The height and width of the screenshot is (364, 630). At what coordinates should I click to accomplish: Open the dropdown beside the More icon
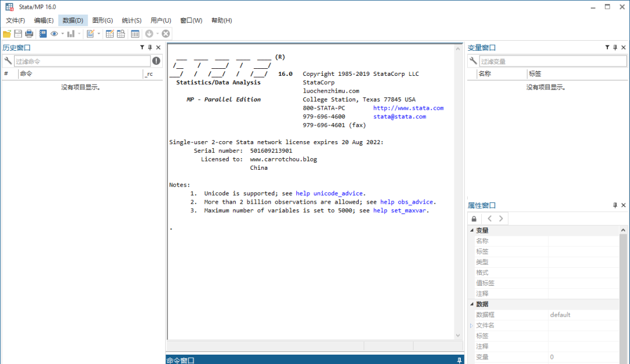click(x=157, y=34)
